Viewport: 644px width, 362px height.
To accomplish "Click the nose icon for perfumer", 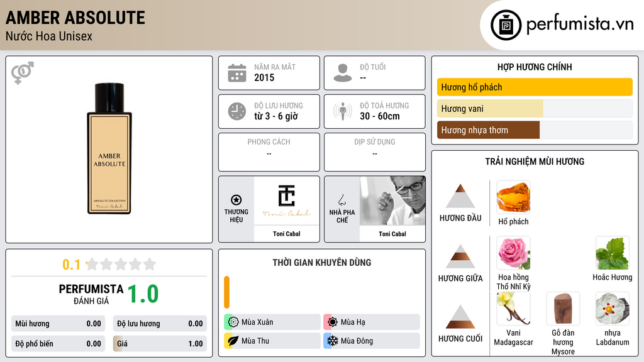I will (x=341, y=200).
